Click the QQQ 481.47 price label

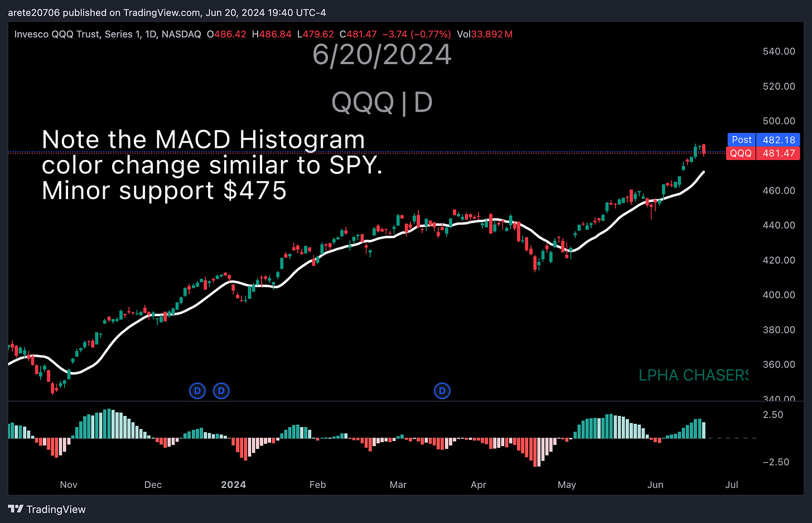point(763,153)
